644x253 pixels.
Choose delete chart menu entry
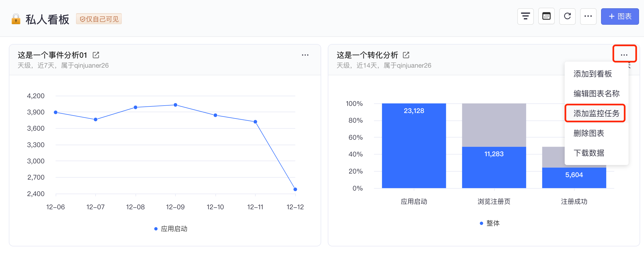pyautogui.click(x=589, y=133)
